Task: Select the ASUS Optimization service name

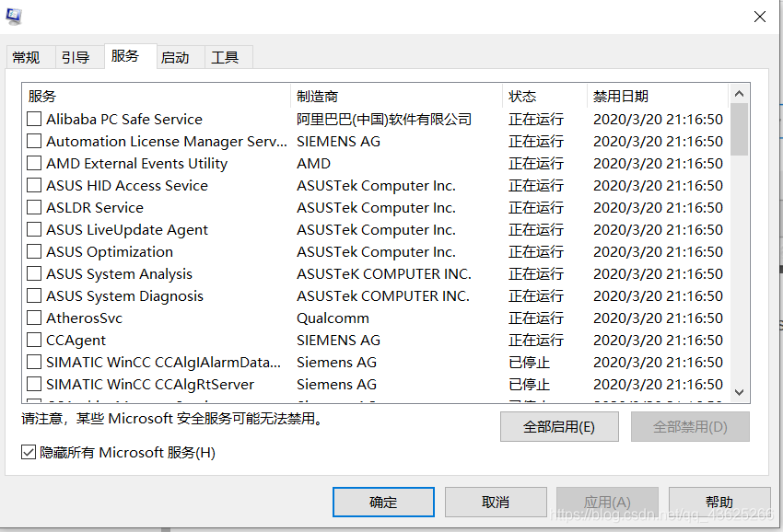Action: [110, 251]
